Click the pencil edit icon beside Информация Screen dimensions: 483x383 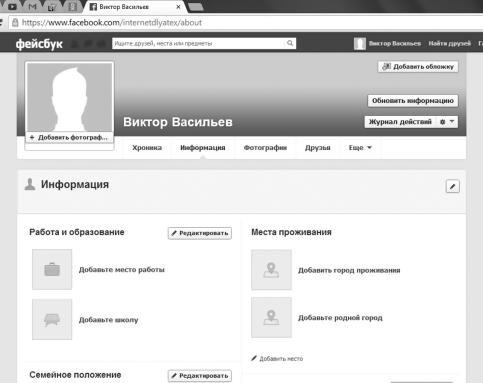452,186
